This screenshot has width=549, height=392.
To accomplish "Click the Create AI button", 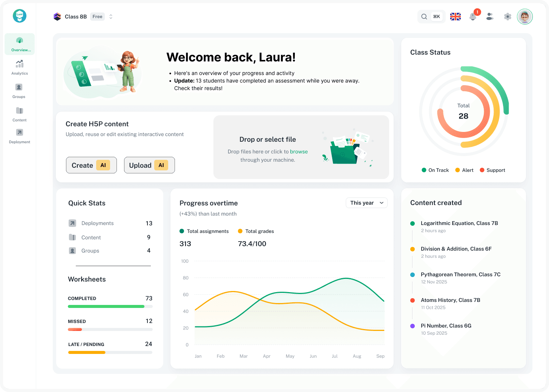I will pyautogui.click(x=91, y=165).
